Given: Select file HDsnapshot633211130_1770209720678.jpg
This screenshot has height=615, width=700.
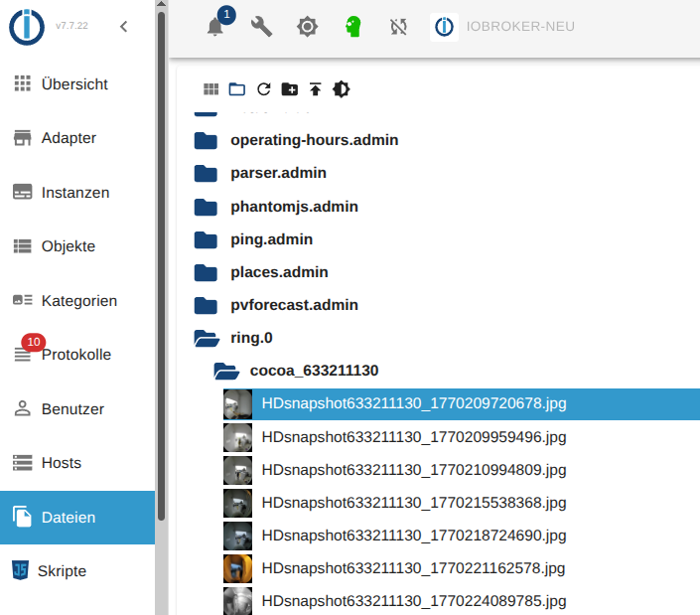Looking at the screenshot, I should click(x=462, y=404).
